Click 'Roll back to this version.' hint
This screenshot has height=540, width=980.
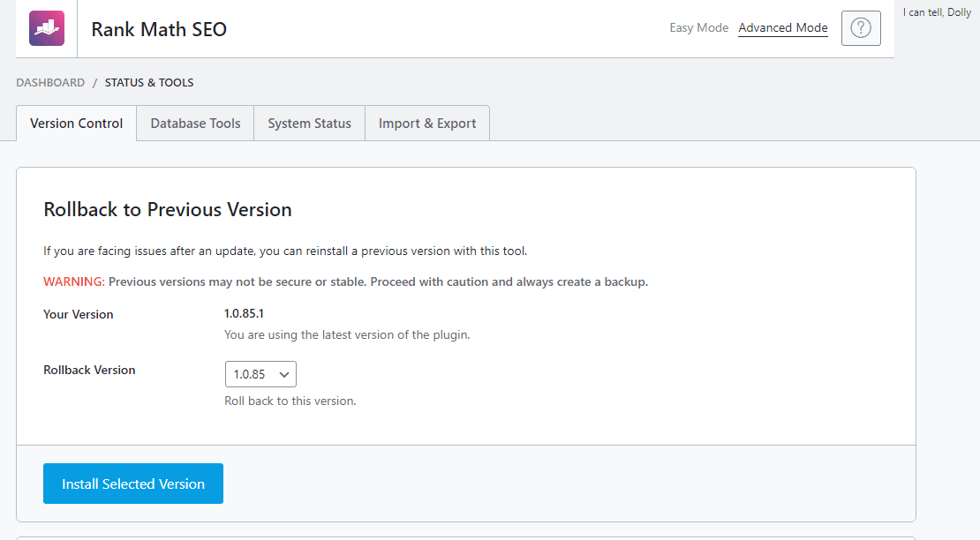290,401
